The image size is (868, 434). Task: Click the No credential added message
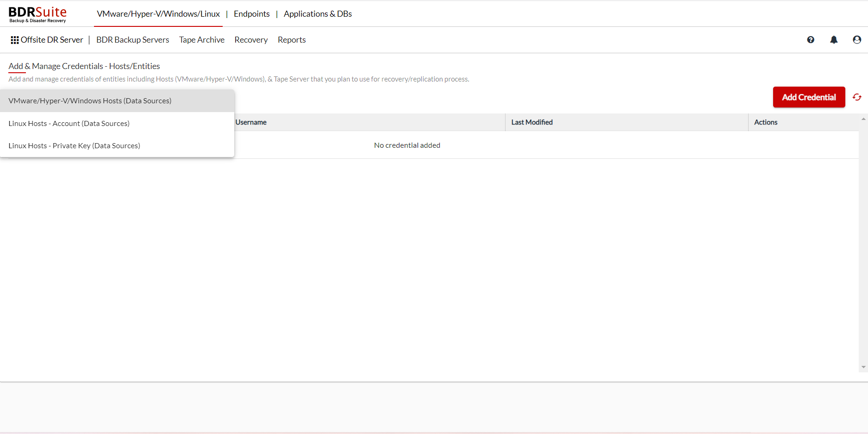click(x=407, y=145)
